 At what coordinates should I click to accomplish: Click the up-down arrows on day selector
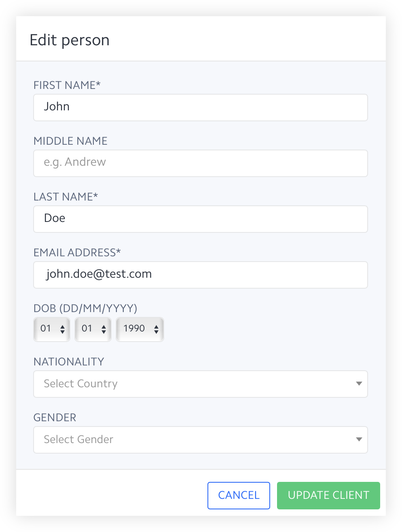[x=62, y=329]
